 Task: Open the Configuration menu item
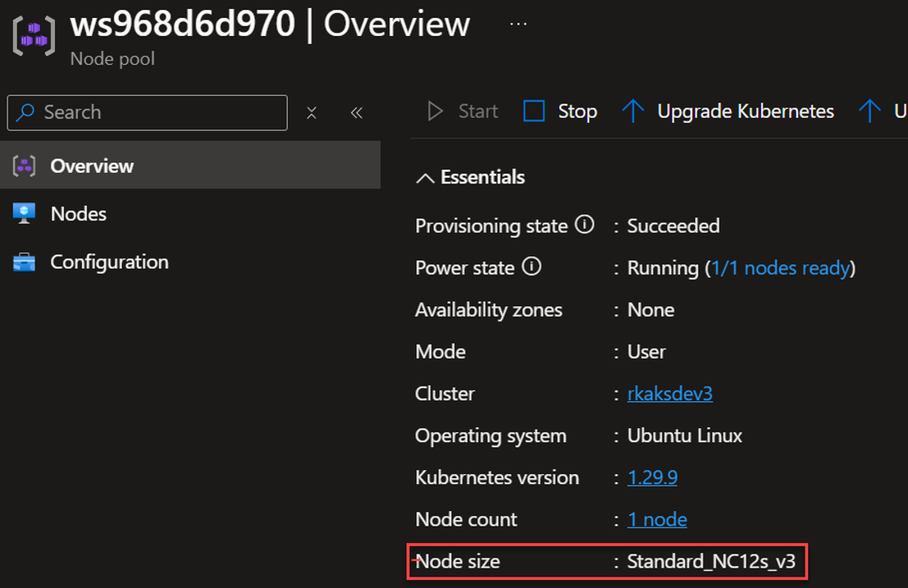click(109, 262)
